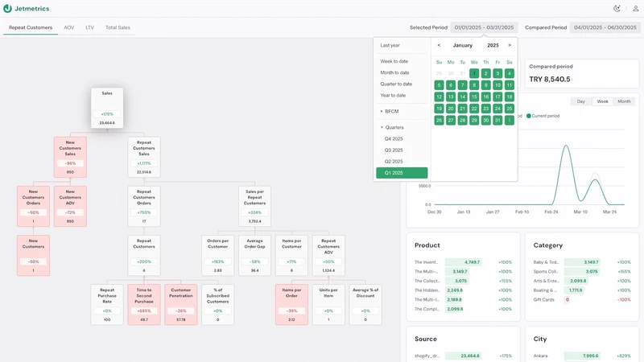Select Sales per Repeat Customers node

254,207
